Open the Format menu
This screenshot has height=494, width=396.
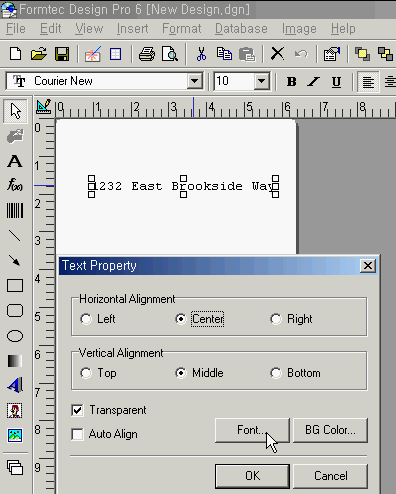pyautogui.click(x=182, y=29)
